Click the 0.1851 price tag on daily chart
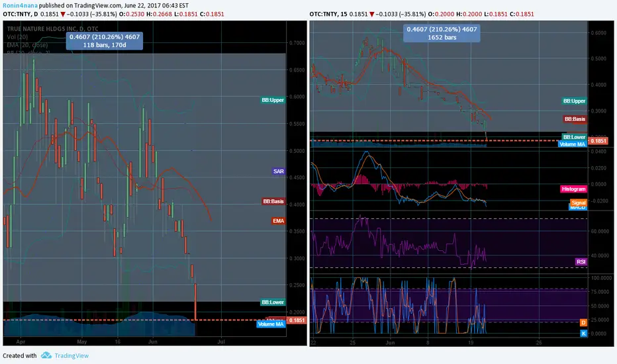The height and width of the screenshot is (364, 617). (x=297, y=320)
